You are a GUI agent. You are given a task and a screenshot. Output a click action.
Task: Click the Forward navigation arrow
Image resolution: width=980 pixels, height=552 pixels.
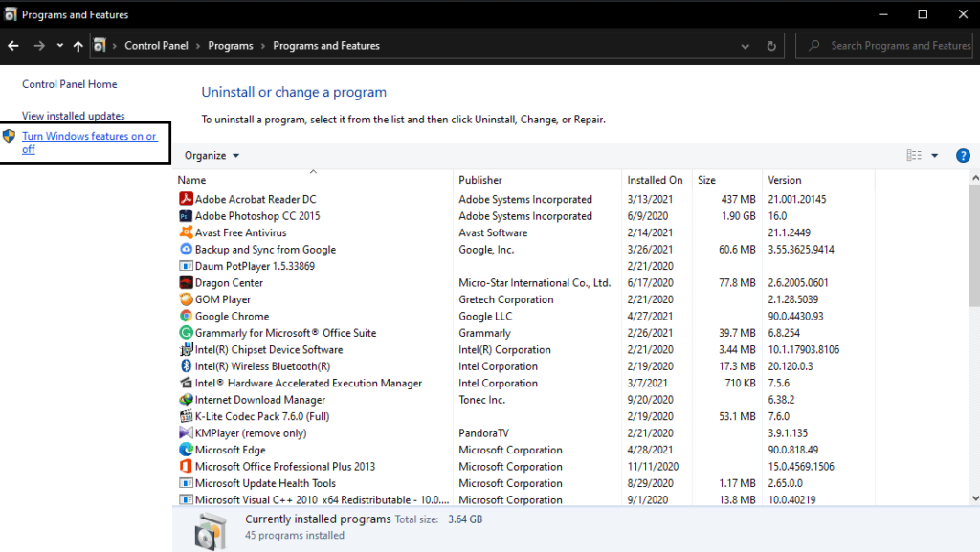tap(38, 46)
